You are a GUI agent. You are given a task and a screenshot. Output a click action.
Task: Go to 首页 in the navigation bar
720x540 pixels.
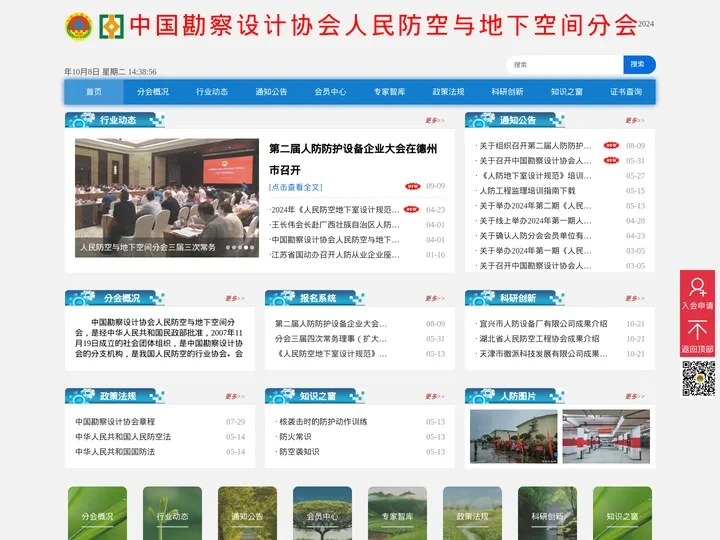tap(94, 92)
